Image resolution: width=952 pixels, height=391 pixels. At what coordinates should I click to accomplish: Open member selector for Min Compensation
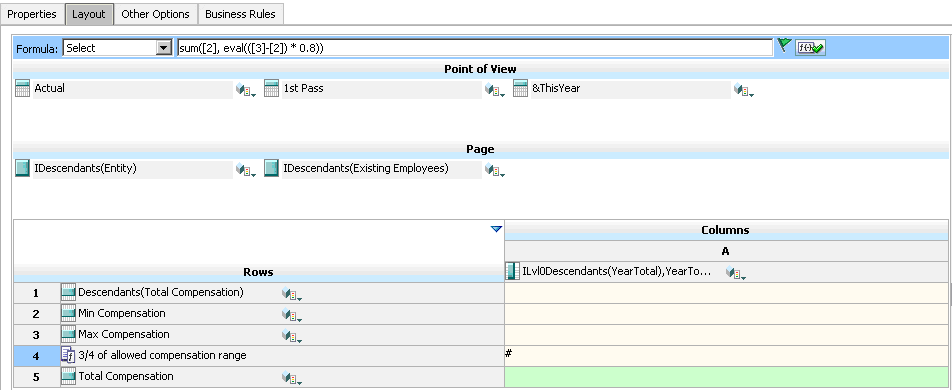pos(292,316)
